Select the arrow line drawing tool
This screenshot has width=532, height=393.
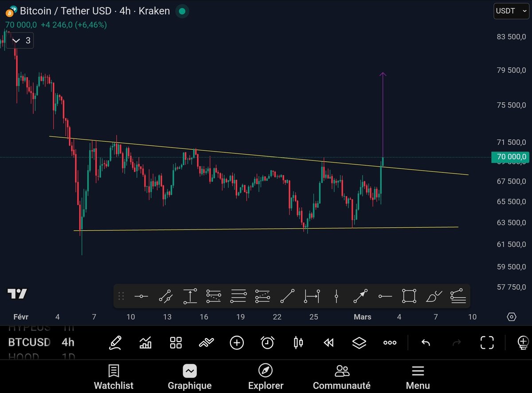click(x=360, y=296)
